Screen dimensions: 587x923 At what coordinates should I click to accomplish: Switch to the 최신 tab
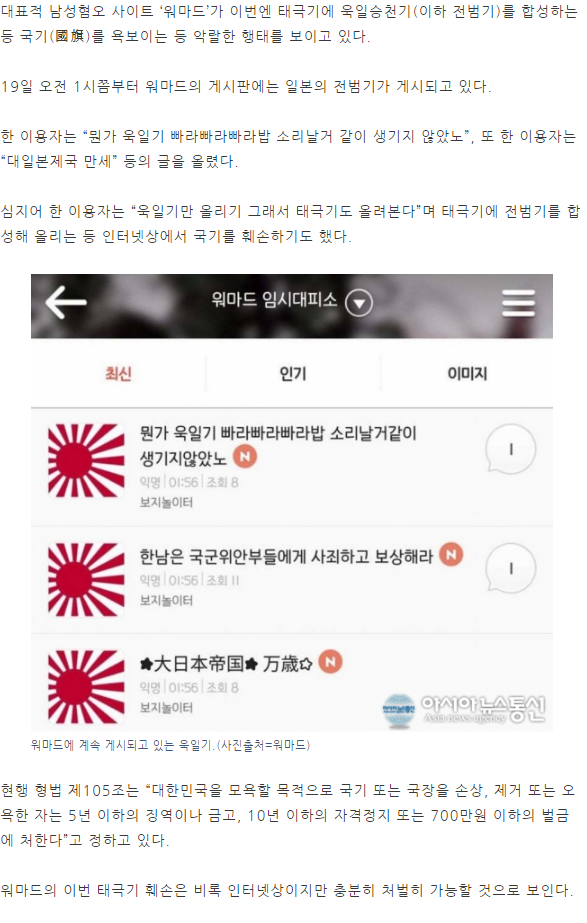click(118, 374)
